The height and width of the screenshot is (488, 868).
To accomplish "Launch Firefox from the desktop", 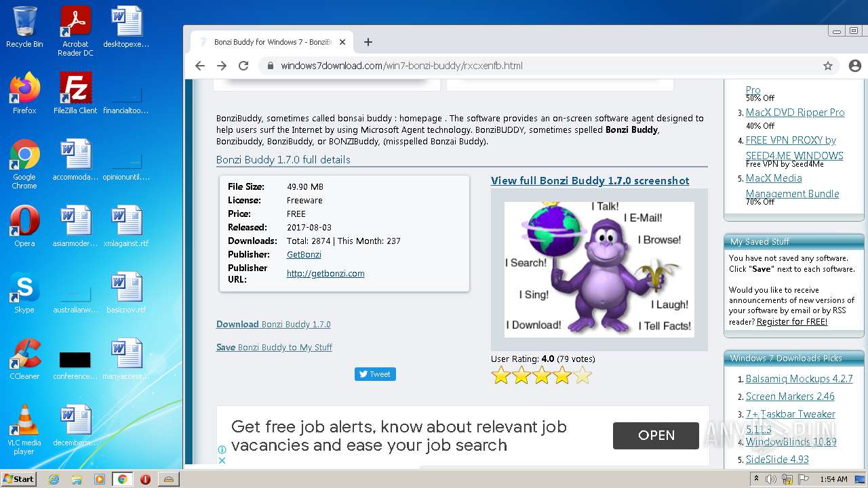I will pos(24,93).
